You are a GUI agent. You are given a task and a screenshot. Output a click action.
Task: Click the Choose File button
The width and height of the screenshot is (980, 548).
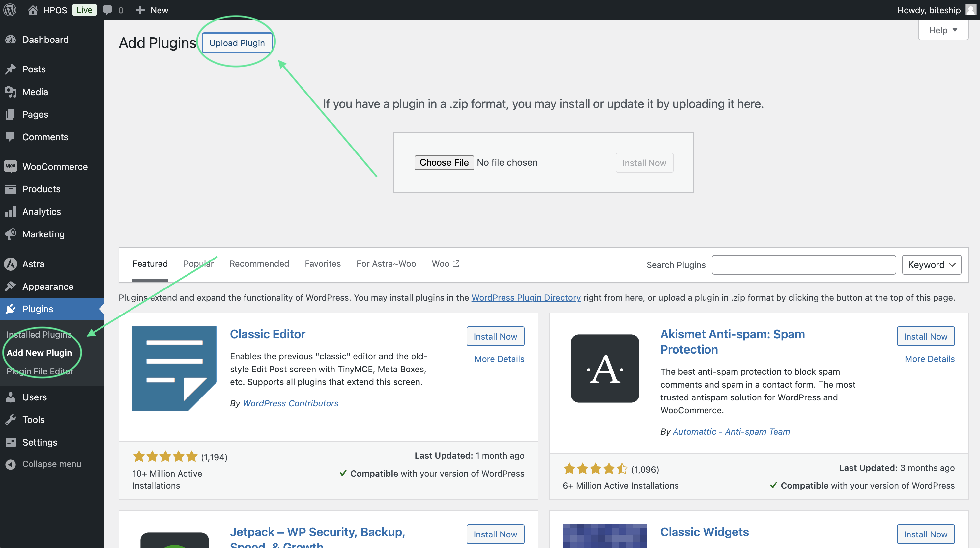click(444, 162)
